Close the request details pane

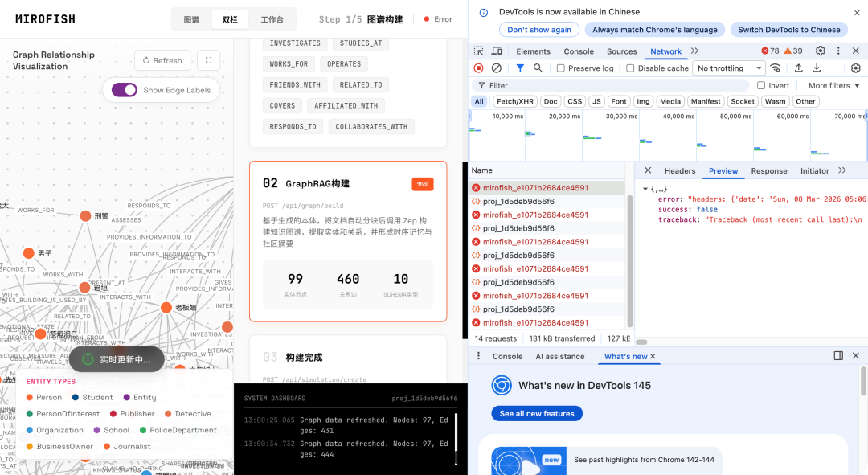pos(648,170)
